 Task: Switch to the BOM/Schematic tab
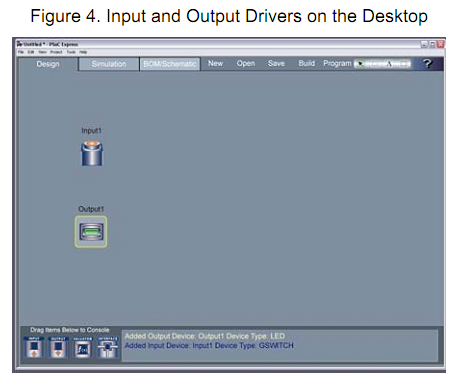click(x=170, y=64)
